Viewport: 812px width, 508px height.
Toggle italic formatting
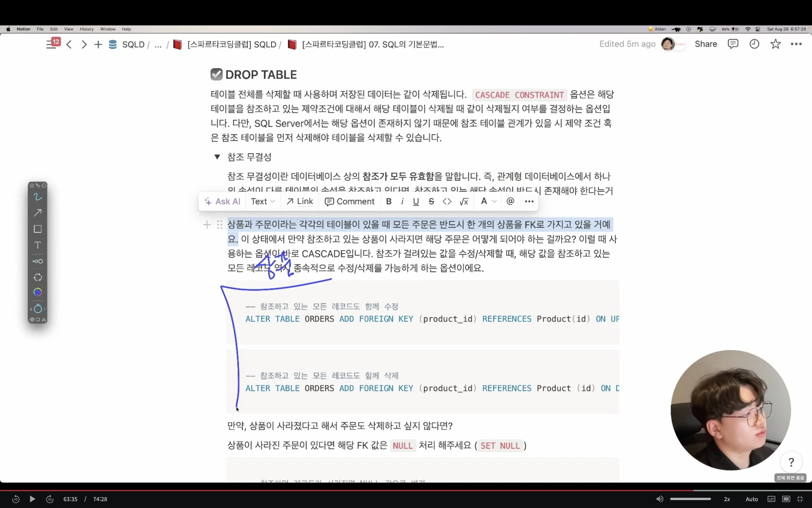(402, 201)
